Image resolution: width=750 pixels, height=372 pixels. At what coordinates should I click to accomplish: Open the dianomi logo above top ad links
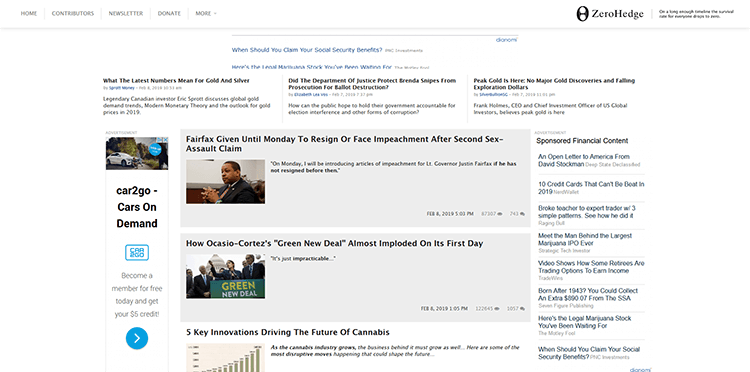coord(506,40)
